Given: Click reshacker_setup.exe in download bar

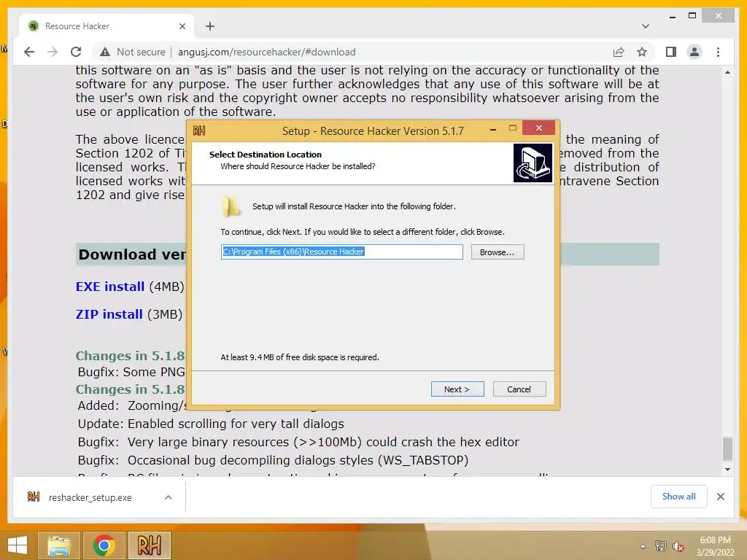Looking at the screenshot, I should click(x=90, y=497).
